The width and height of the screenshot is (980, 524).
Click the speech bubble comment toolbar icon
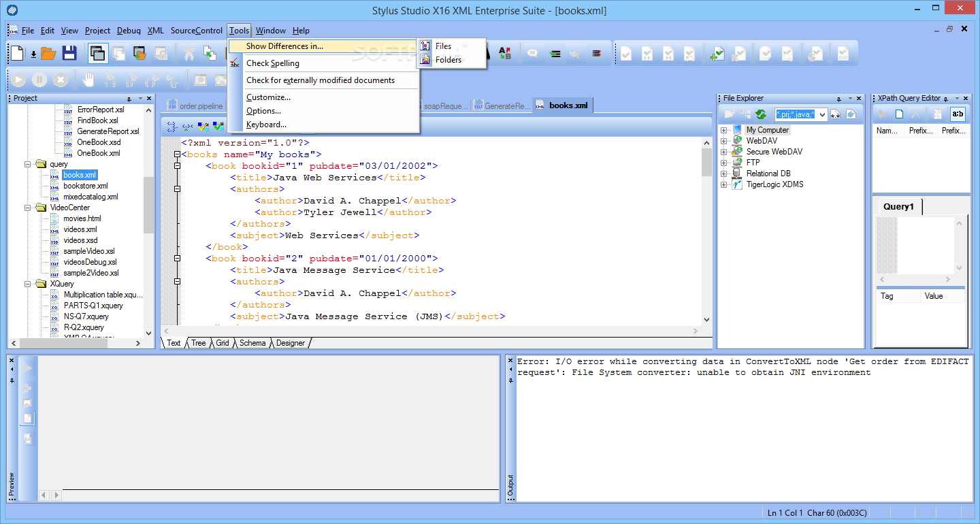533,53
